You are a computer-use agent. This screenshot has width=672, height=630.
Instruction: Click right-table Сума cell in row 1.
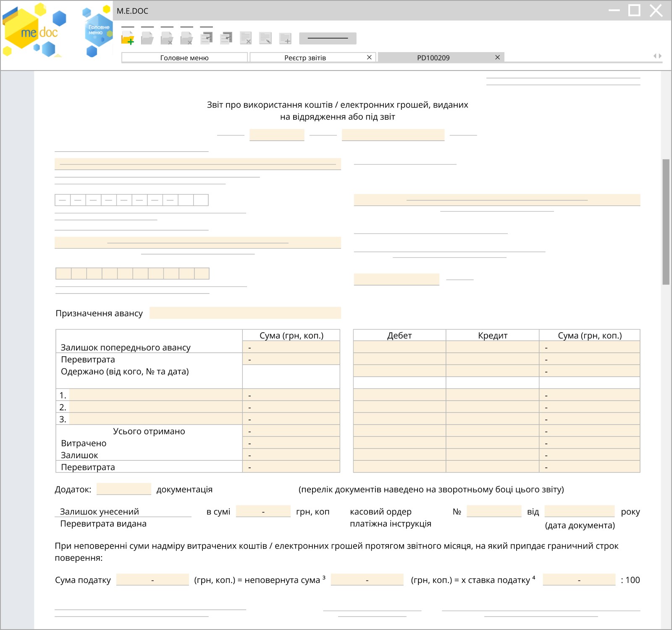point(590,395)
